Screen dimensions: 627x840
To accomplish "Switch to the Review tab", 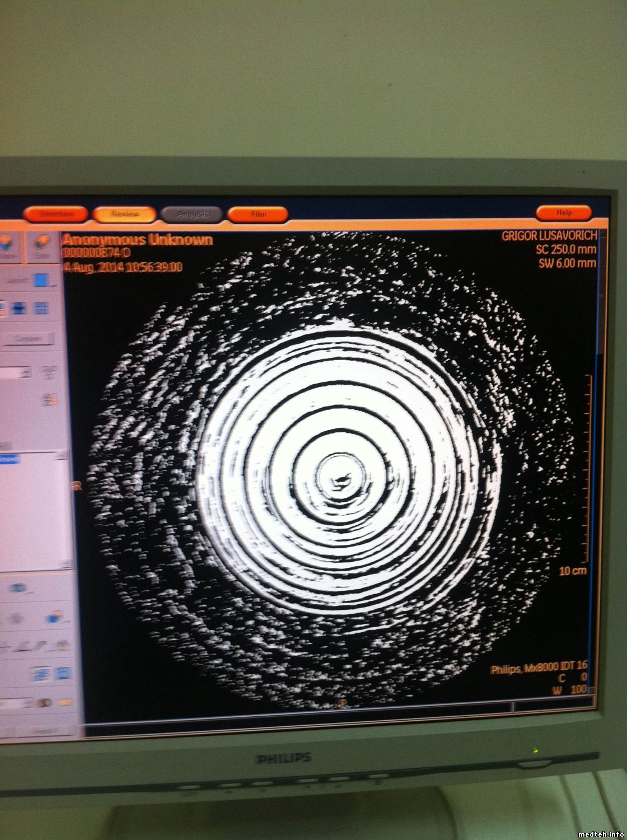I will (125, 214).
